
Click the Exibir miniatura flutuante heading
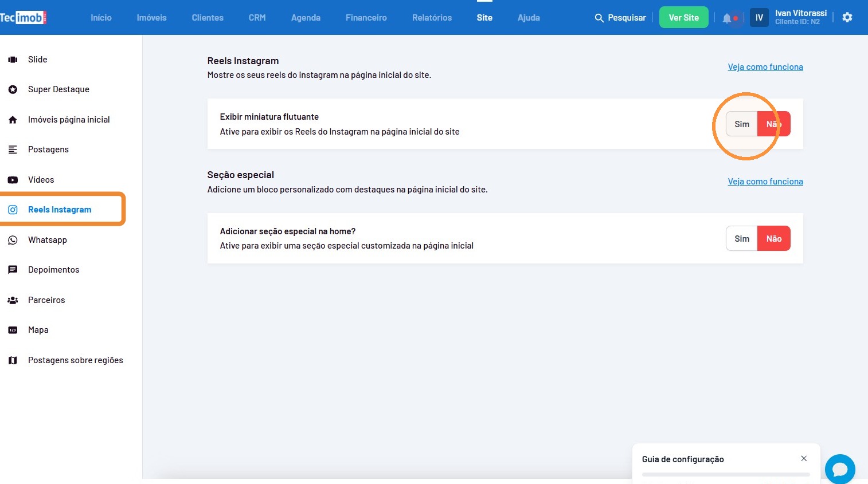point(269,117)
